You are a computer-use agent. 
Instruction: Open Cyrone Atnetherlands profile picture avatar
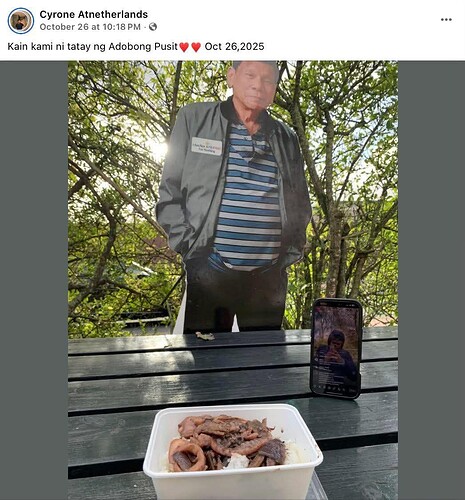[x=21, y=21]
